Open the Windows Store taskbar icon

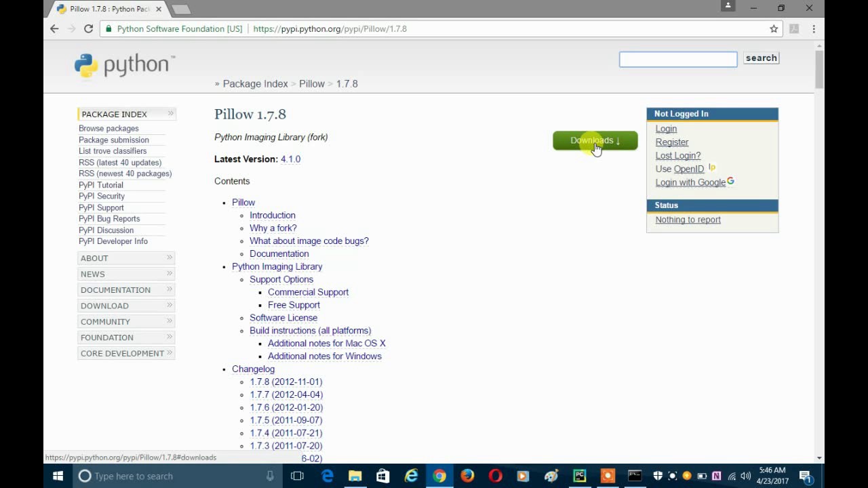point(383,476)
